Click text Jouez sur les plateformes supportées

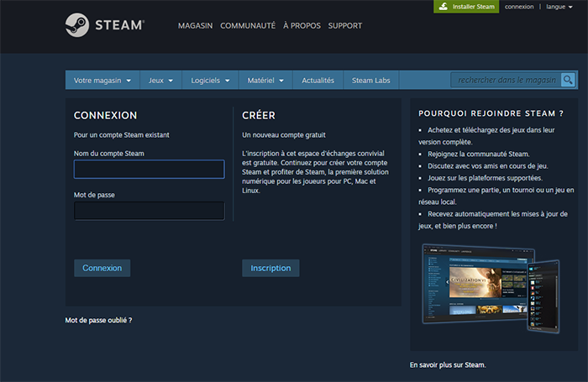tap(485, 178)
